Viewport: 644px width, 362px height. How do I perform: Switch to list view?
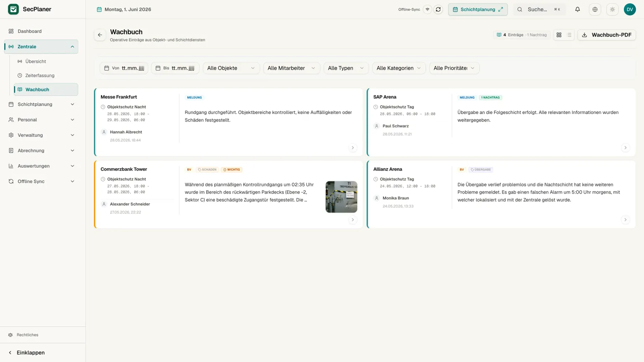tap(569, 35)
